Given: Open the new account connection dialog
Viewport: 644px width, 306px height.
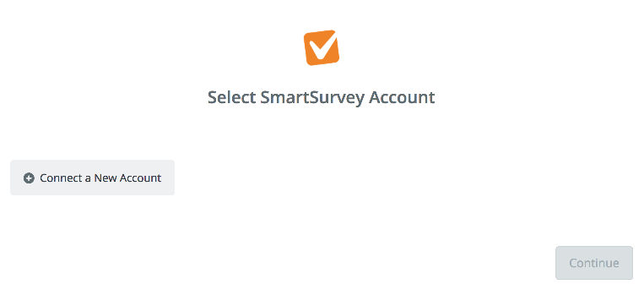Looking at the screenshot, I should [92, 178].
